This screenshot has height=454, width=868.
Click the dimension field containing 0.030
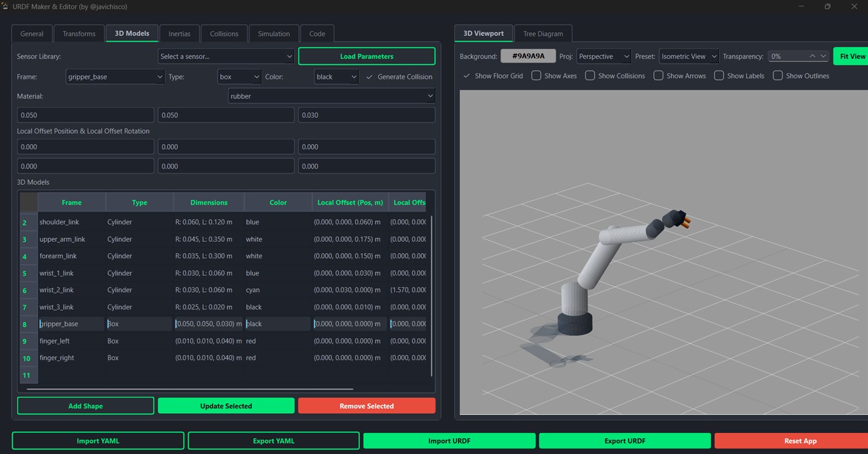tap(367, 115)
